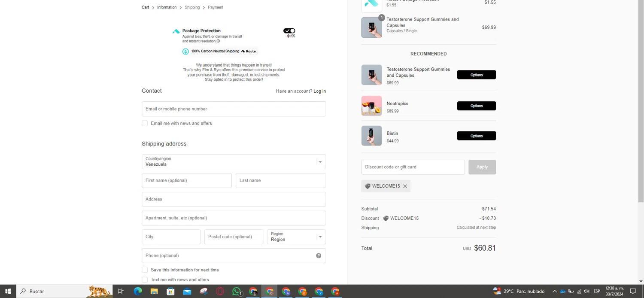Select Information breadcrumb step
644x298 pixels.
point(167,7)
